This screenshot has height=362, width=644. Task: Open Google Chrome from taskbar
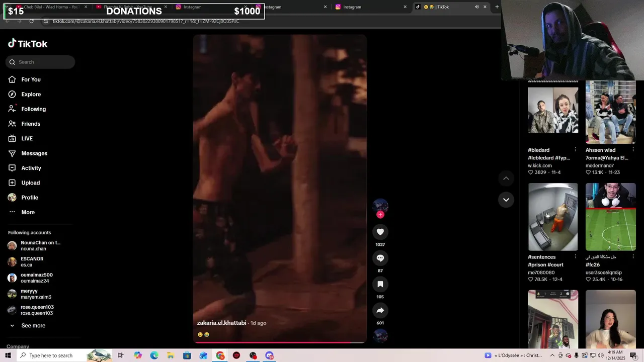(220, 355)
